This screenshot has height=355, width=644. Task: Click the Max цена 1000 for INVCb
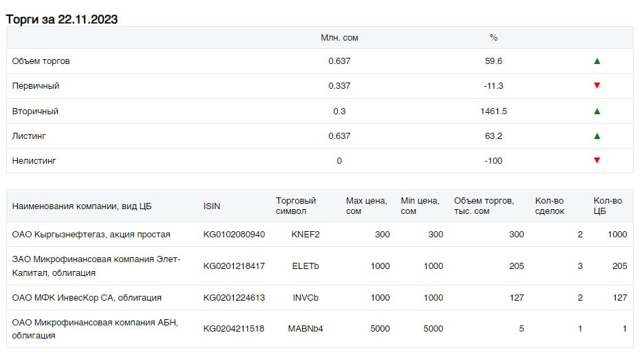[x=380, y=298]
